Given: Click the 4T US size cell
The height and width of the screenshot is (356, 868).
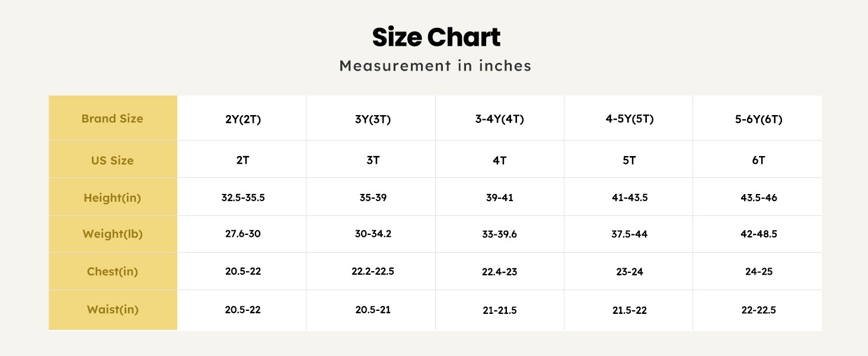Looking at the screenshot, I should [x=500, y=161].
